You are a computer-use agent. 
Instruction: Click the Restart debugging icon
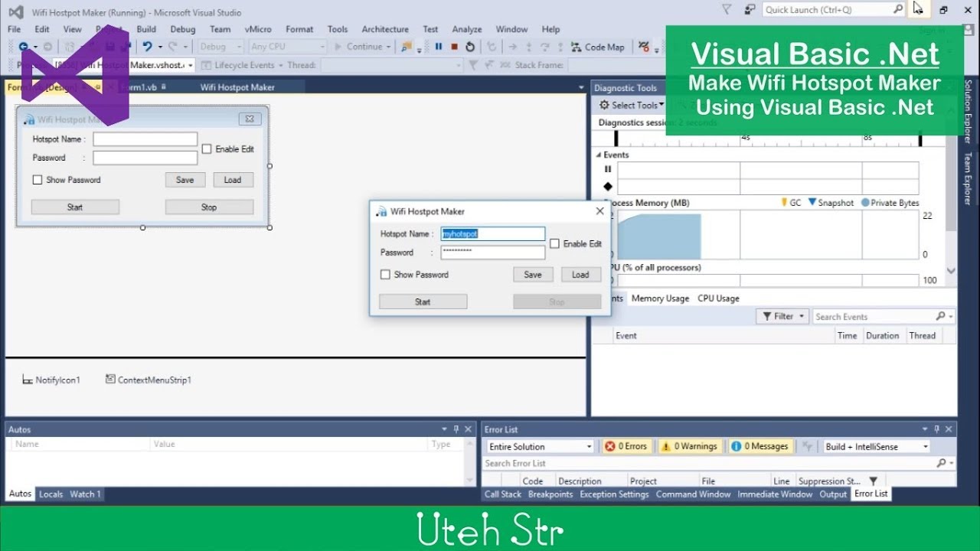point(470,47)
